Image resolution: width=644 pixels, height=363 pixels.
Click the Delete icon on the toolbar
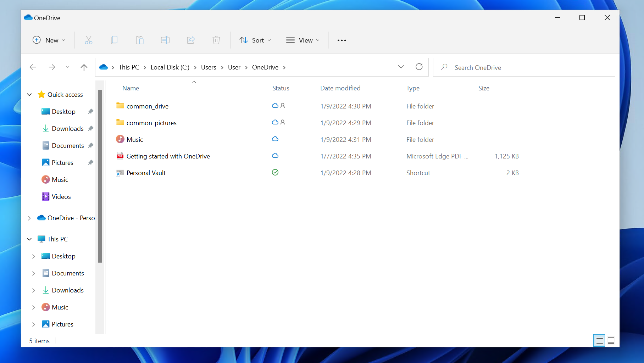tap(216, 40)
